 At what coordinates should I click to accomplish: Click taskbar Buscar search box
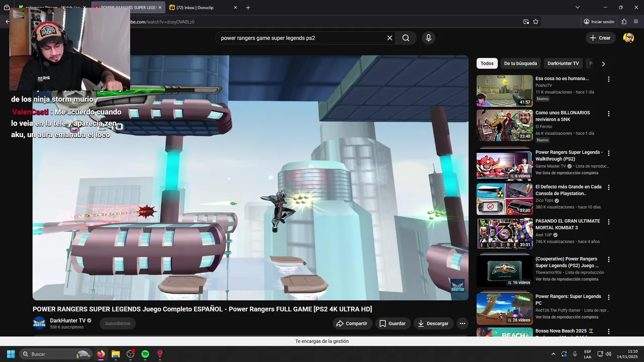pyautogui.click(x=56, y=354)
